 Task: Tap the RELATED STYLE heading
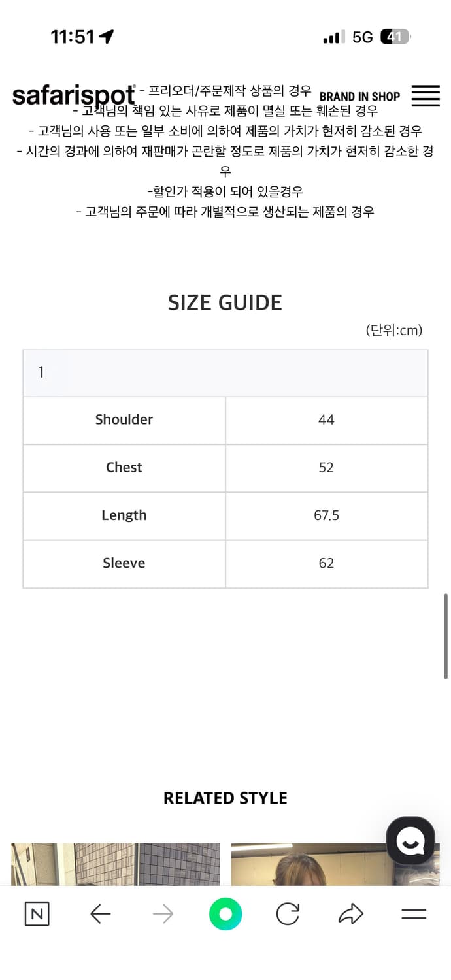click(225, 798)
